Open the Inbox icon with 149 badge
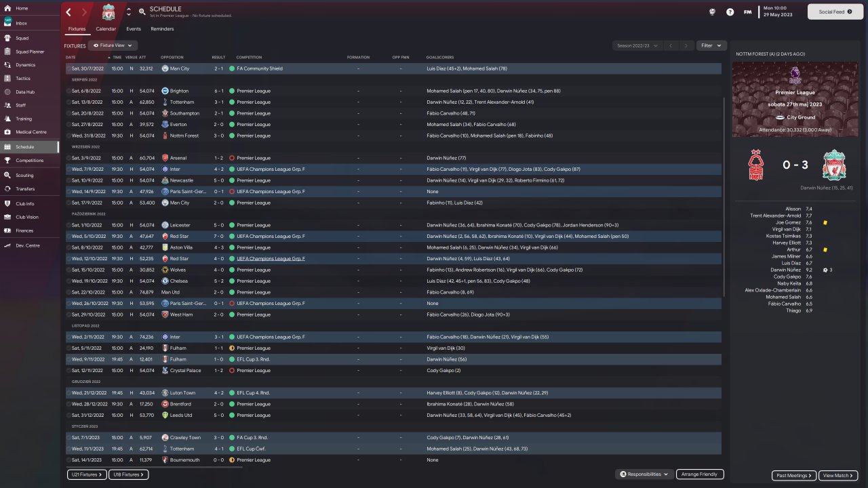 (7, 22)
